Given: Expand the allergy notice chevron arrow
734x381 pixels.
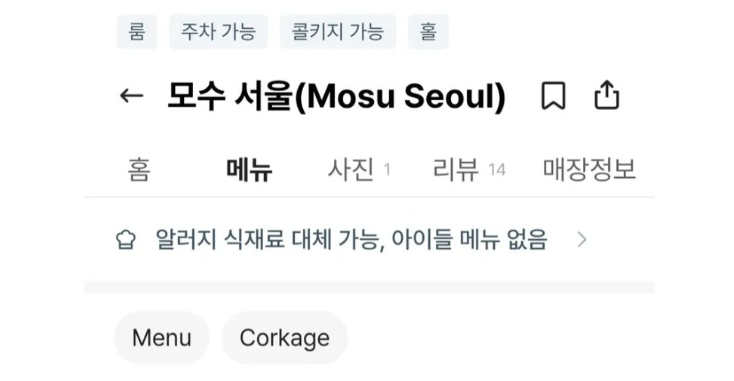Looking at the screenshot, I should click(582, 240).
